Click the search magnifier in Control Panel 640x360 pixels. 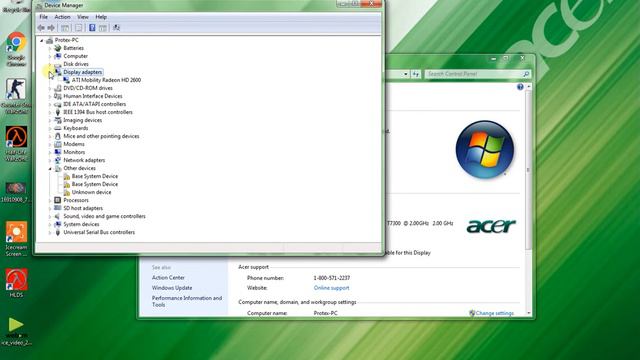coord(526,74)
